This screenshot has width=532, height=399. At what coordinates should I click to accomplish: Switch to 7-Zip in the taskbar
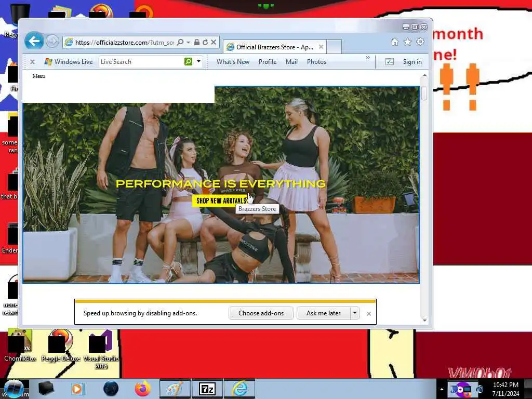(x=207, y=389)
